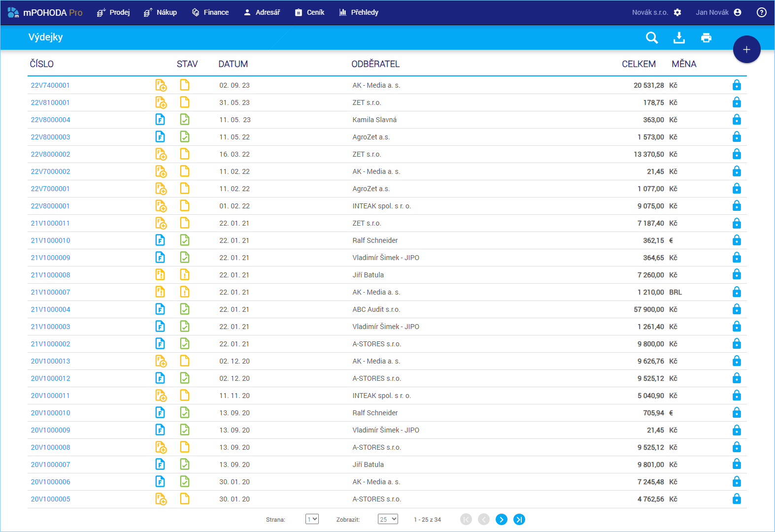Sort by the ČÍSLO column header
Image resolution: width=775 pixels, height=532 pixels.
tap(41, 64)
